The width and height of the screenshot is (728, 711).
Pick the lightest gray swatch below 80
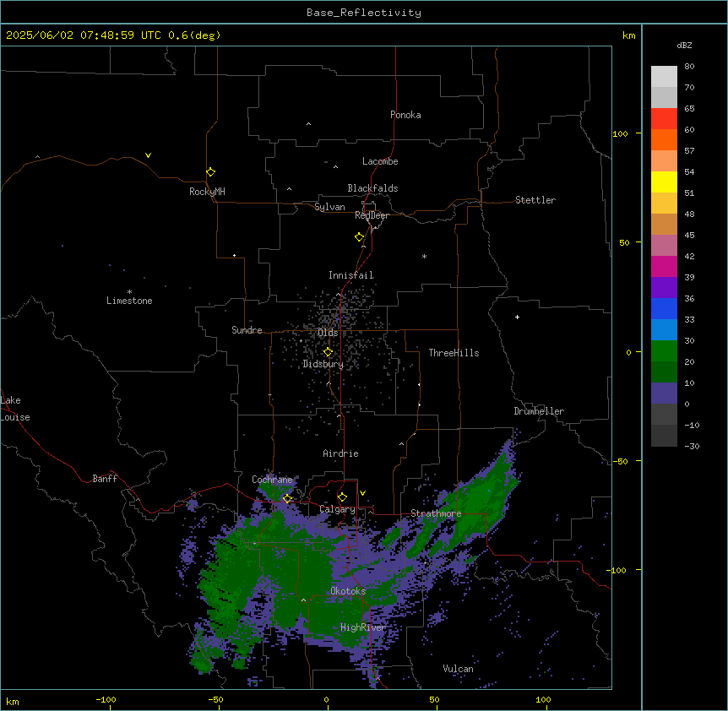coord(664,77)
